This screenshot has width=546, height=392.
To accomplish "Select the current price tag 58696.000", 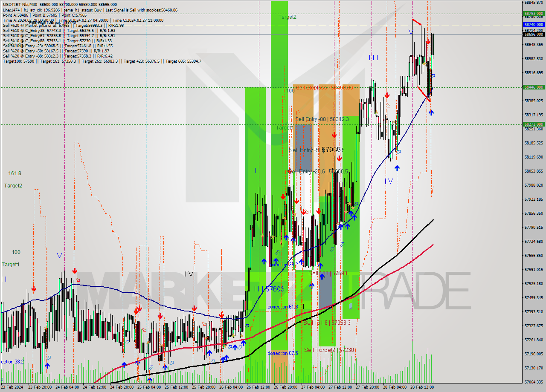I will coord(534,34).
